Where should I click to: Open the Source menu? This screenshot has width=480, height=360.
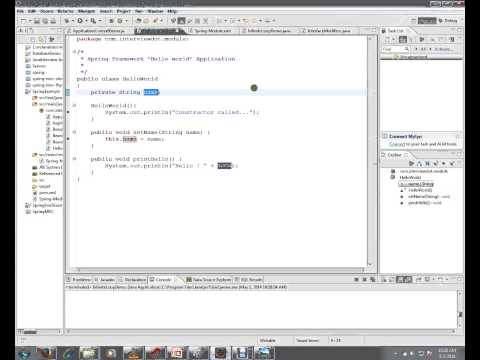click(47, 11)
